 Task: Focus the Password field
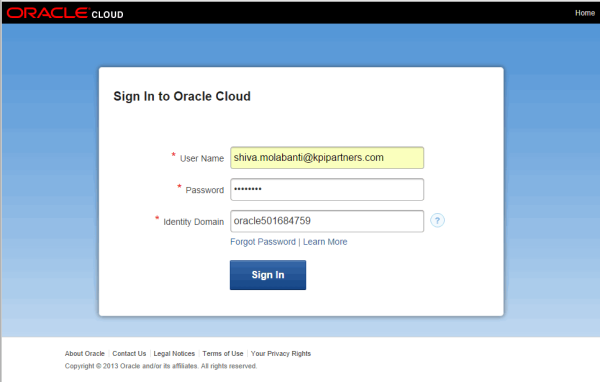click(327, 189)
